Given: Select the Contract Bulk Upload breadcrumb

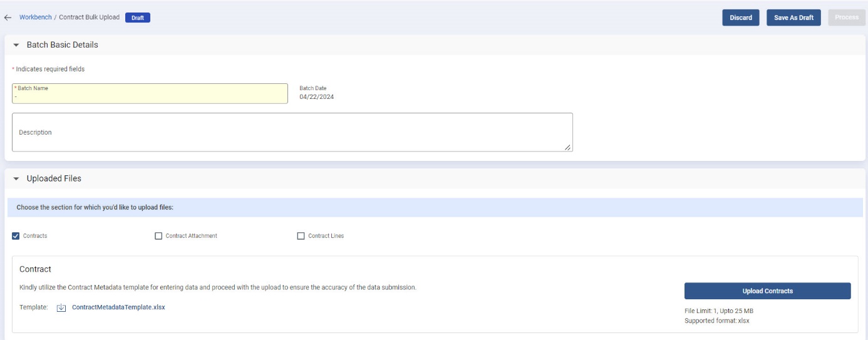Looking at the screenshot, I should point(89,18).
